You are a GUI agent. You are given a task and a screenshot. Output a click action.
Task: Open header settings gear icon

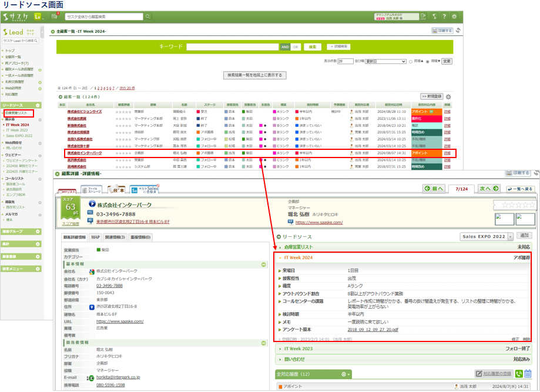pos(454,16)
